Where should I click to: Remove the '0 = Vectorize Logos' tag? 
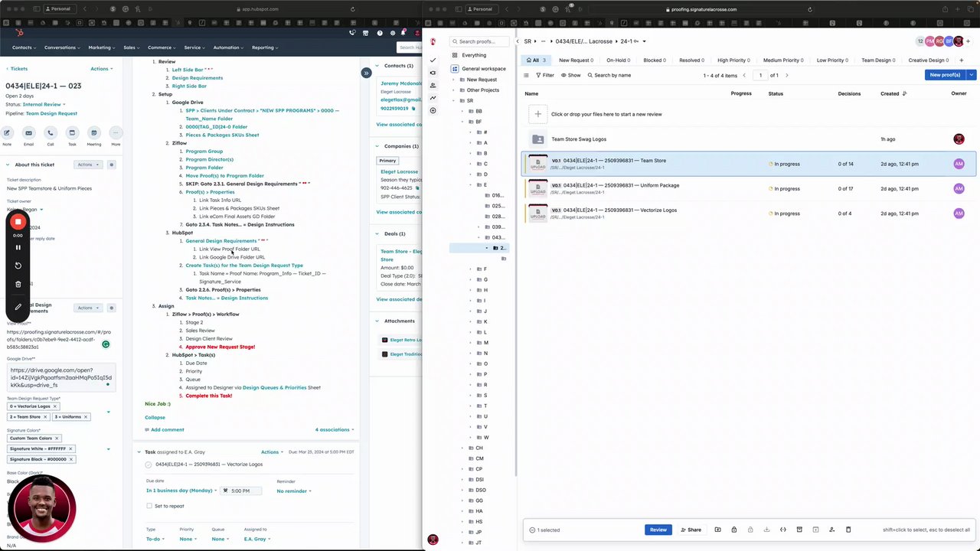[x=54, y=406]
